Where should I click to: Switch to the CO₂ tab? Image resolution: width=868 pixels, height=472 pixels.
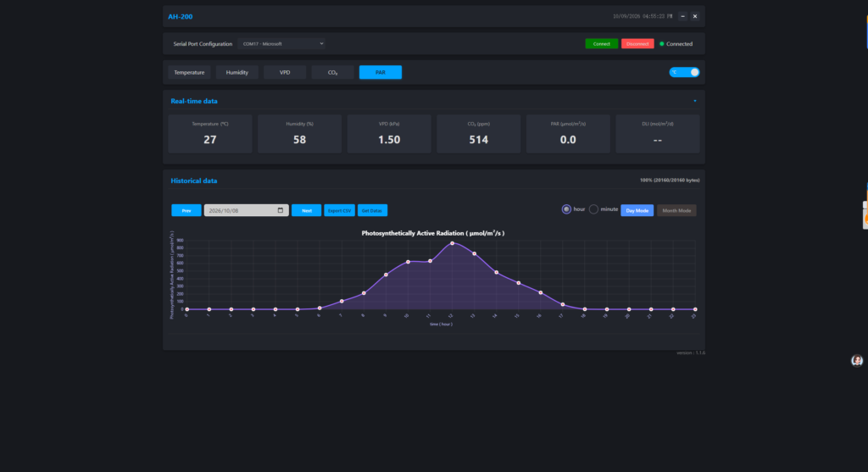coord(332,73)
